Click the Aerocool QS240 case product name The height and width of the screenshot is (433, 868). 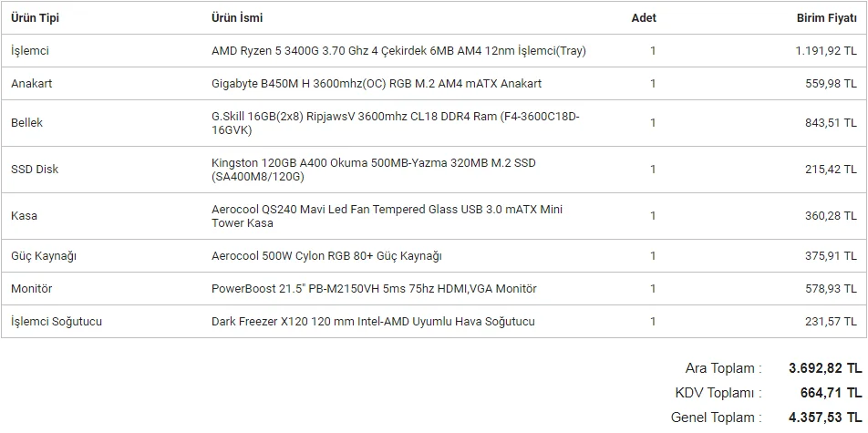pyautogui.click(x=387, y=216)
